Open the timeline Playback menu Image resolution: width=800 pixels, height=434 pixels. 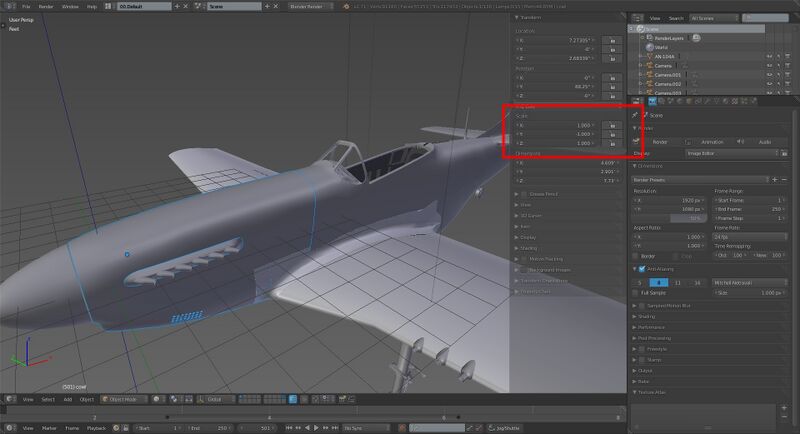96,428
